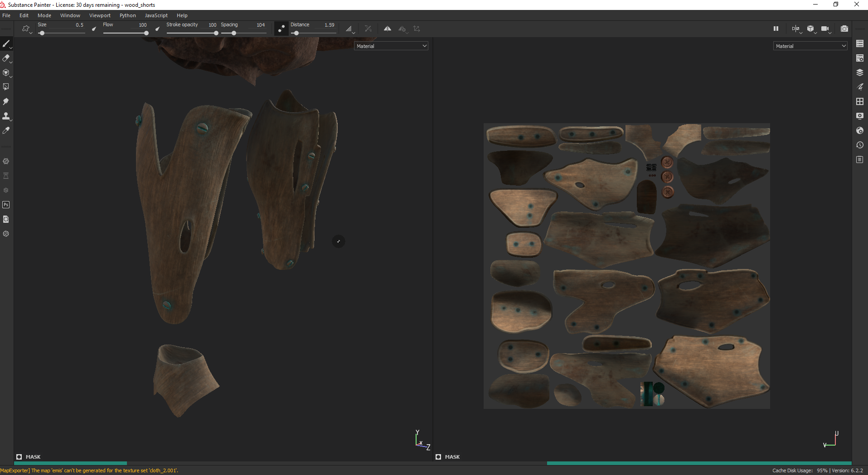Open the 3D viewport Material dropdown

(x=391, y=46)
